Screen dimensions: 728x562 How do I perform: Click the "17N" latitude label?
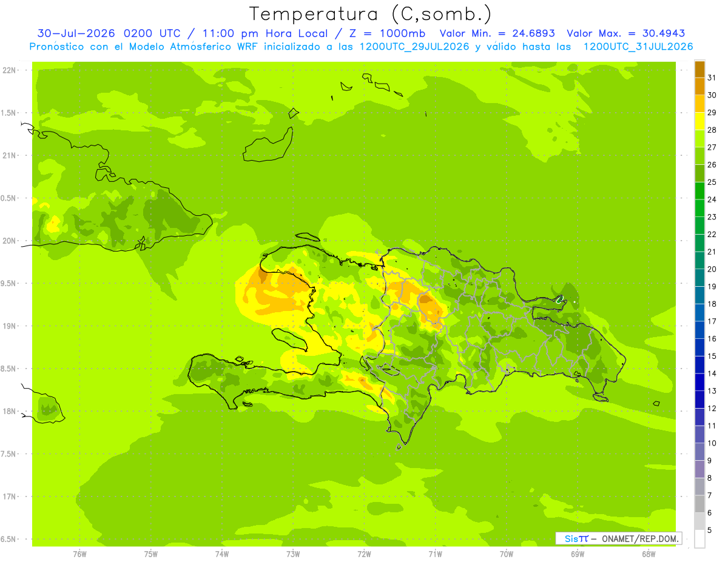(x=10, y=497)
